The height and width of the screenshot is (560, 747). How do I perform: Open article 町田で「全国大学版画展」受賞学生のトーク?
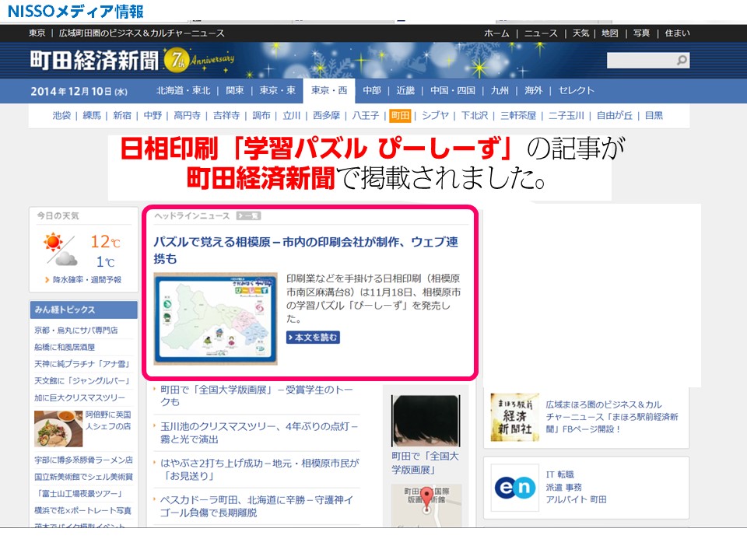(256, 396)
